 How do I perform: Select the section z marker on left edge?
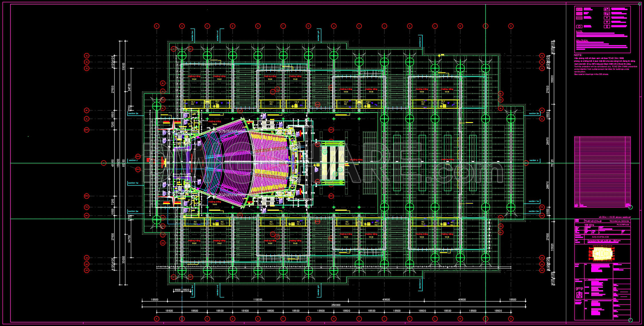click(133, 160)
